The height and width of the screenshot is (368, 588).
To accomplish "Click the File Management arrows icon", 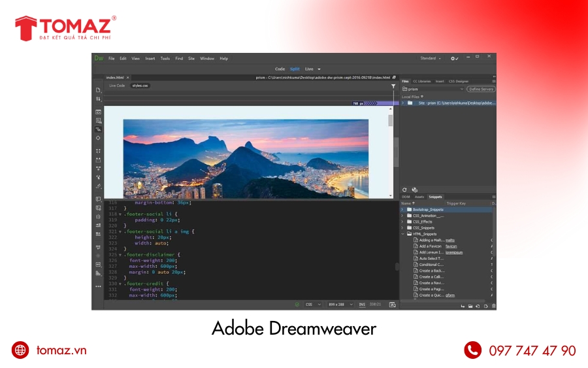I will tap(98, 99).
